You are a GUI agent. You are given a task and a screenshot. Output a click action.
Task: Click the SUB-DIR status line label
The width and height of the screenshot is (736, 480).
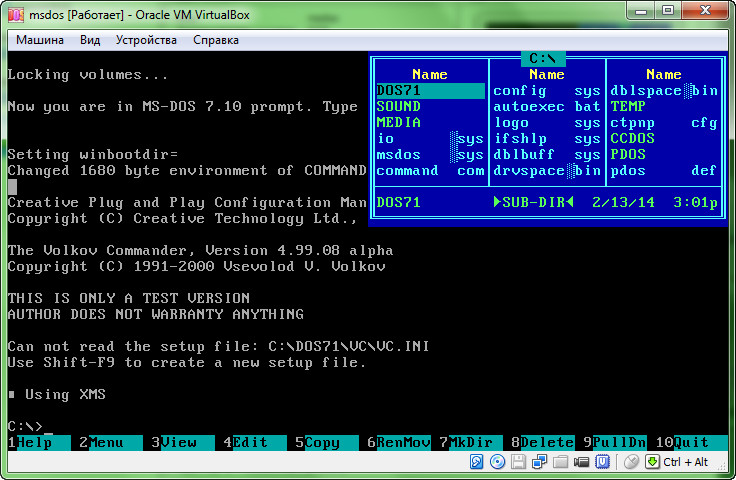click(534, 202)
